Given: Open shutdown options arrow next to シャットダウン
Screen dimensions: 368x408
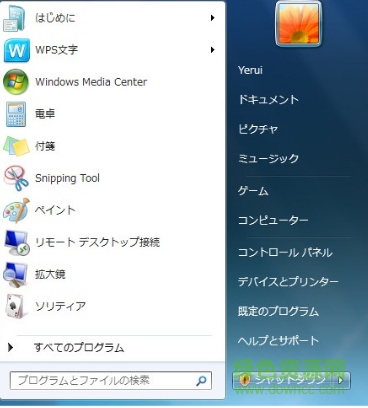Looking at the screenshot, I should (340, 380).
